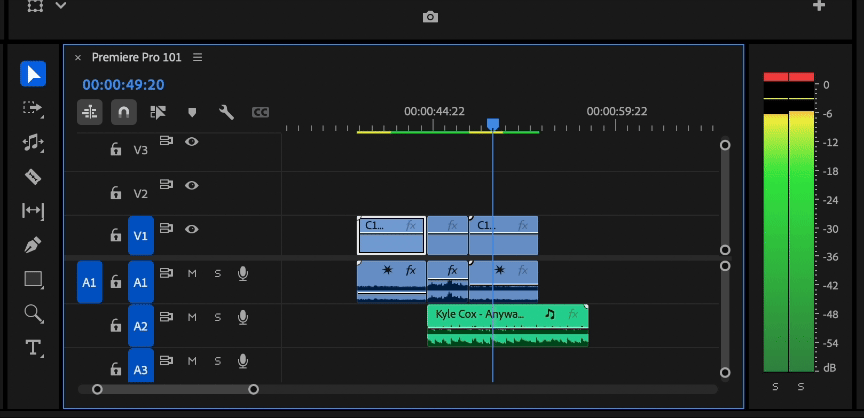Toggle track lock on V2
The height and width of the screenshot is (418, 864).
click(115, 193)
